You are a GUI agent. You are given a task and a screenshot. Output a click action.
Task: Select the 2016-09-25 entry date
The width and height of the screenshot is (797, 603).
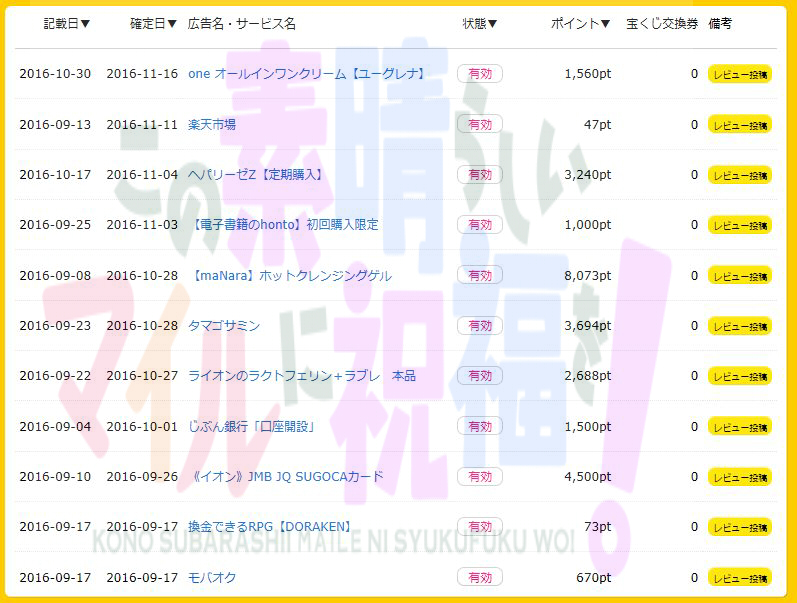(55, 225)
